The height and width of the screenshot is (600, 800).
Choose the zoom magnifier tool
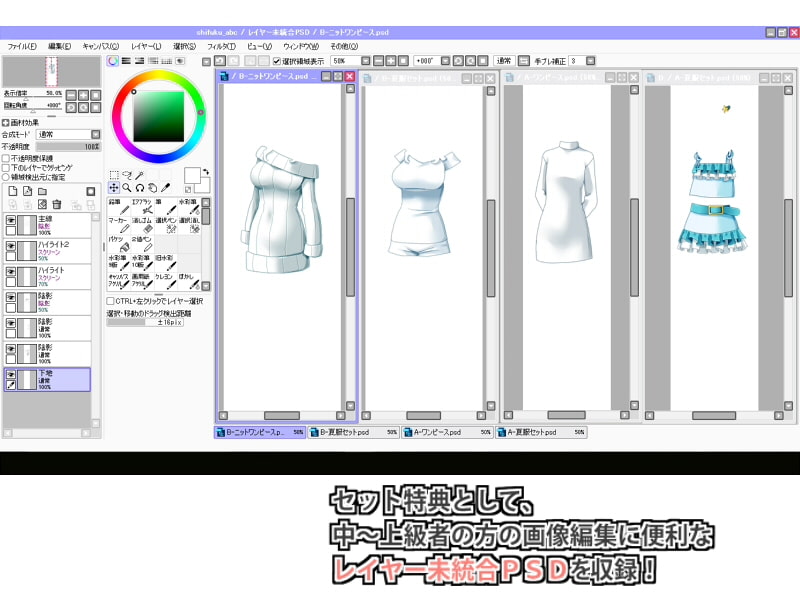click(x=127, y=188)
